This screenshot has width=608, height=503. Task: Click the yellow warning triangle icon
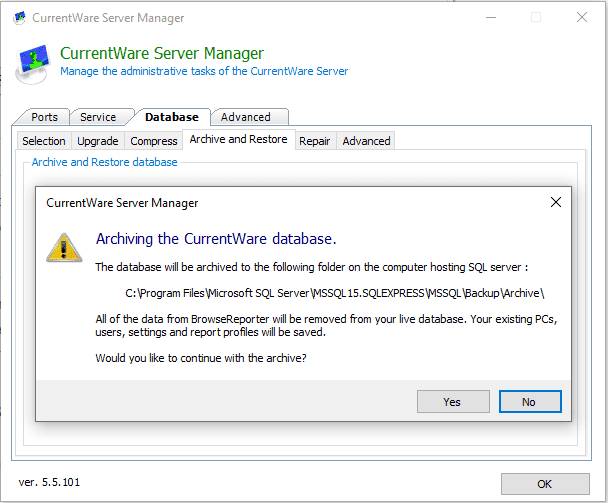tap(64, 248)
